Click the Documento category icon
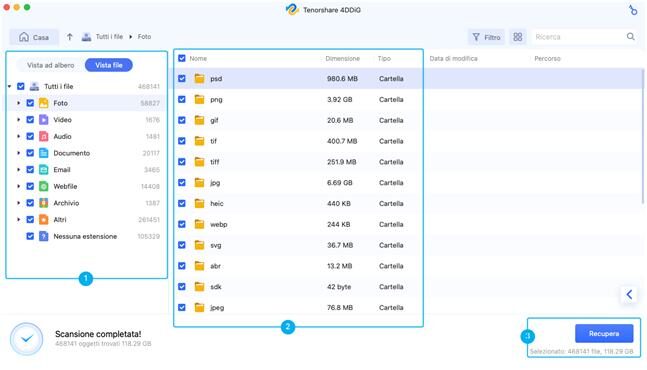Viewport: 647px width, 370px height. [x=43, y=153]
